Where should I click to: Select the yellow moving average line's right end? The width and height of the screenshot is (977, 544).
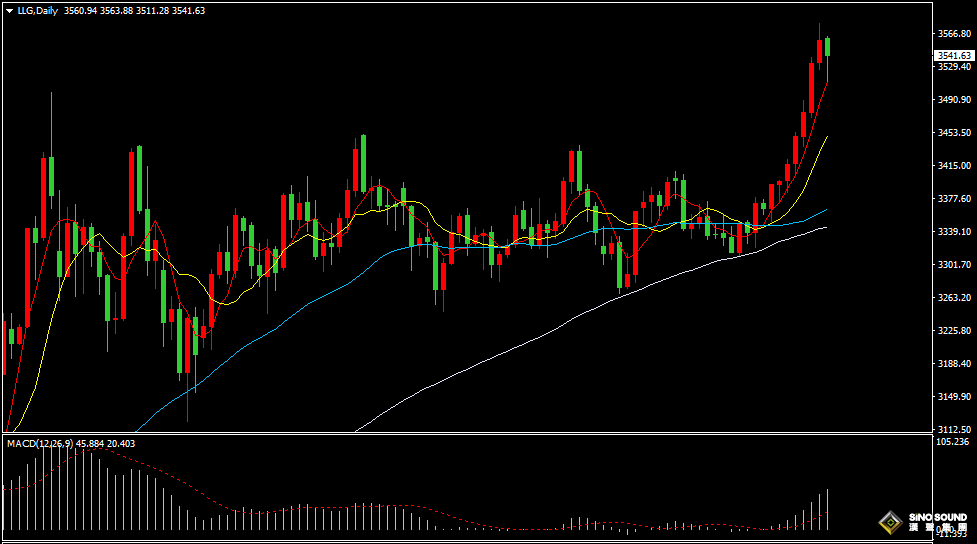pyautogui.click(x=826, y=137)
